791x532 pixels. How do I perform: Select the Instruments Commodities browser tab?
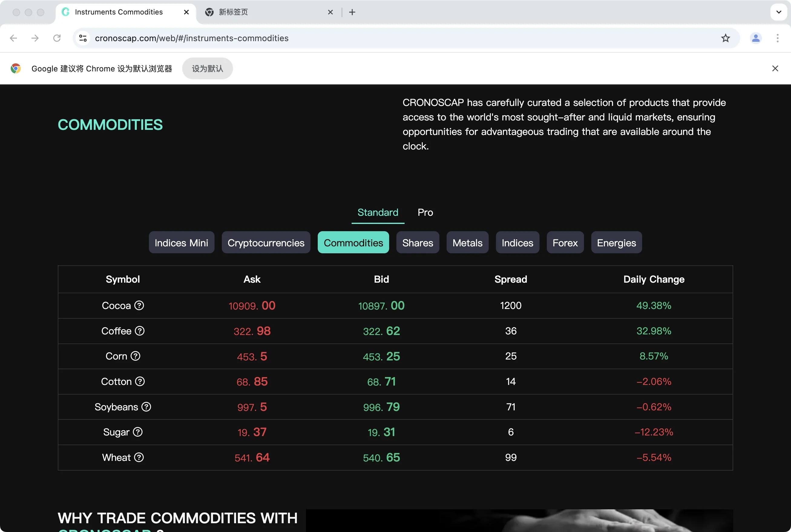126,12
